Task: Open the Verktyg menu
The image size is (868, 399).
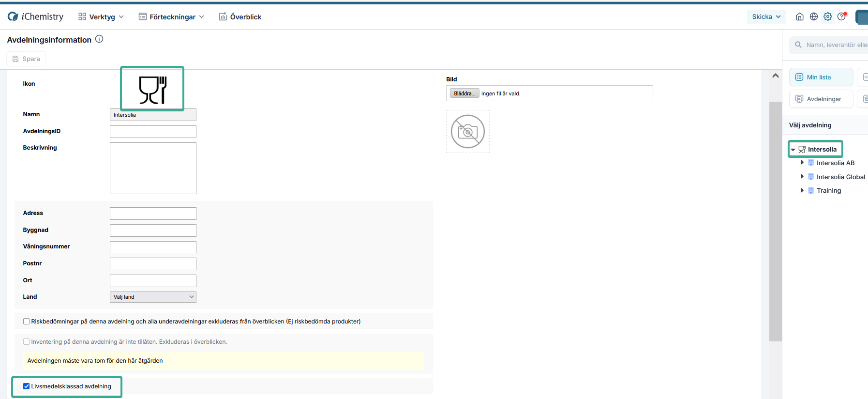Action: click(x=101, y=16)
